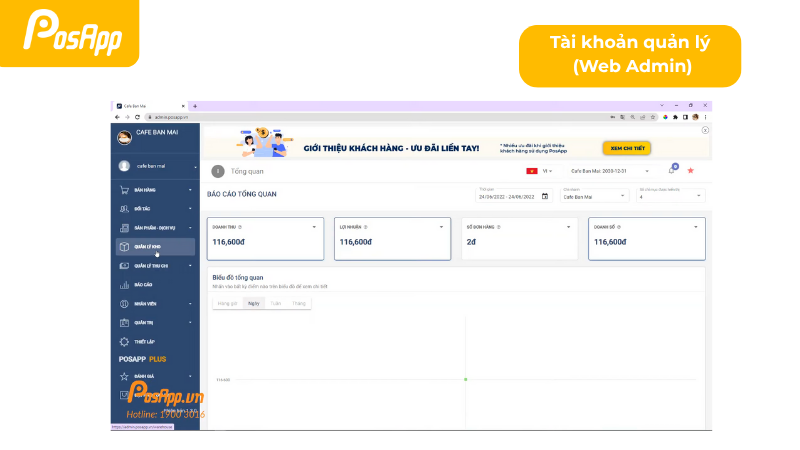Expand the Nhân viên menu arrow

click(190, 304)
